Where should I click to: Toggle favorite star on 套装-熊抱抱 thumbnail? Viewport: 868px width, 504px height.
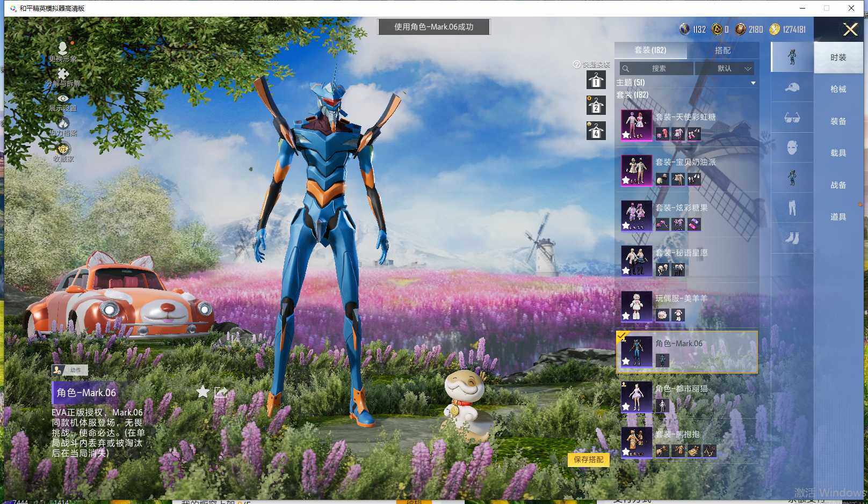pyautogui.click(x=626, y=452)
